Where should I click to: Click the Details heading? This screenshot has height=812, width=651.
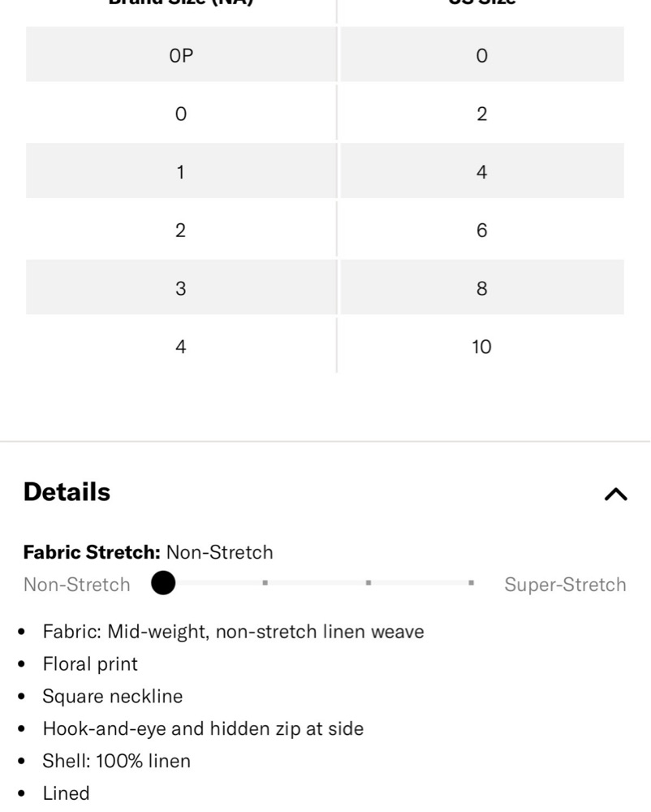tap(67, 491)
